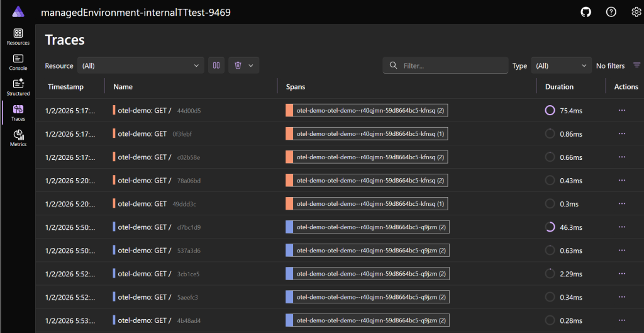The width and height of the screenshot is (644, 333).
Task: Click the 46.3ms duration progress ring
Action: 550,227
